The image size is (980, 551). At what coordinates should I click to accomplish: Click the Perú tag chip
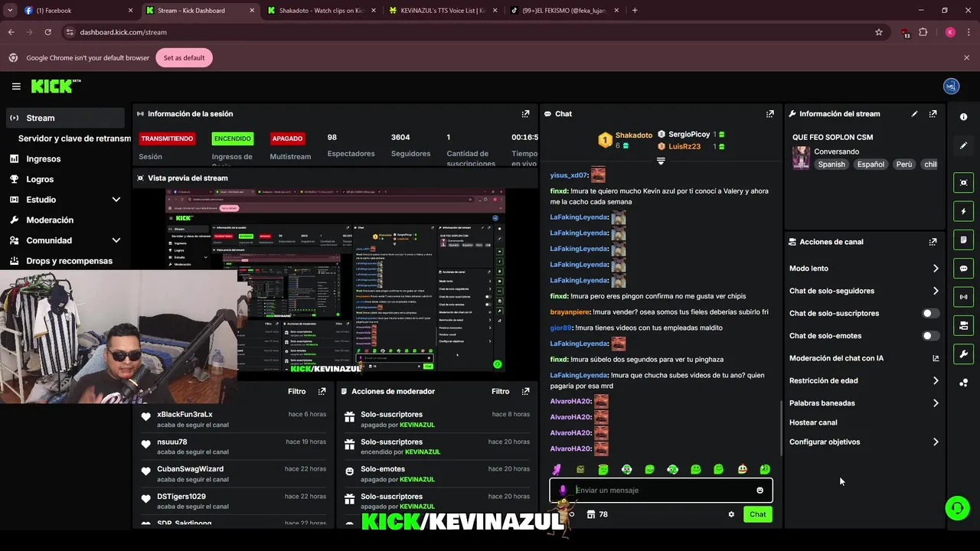(x=904, y=165)
